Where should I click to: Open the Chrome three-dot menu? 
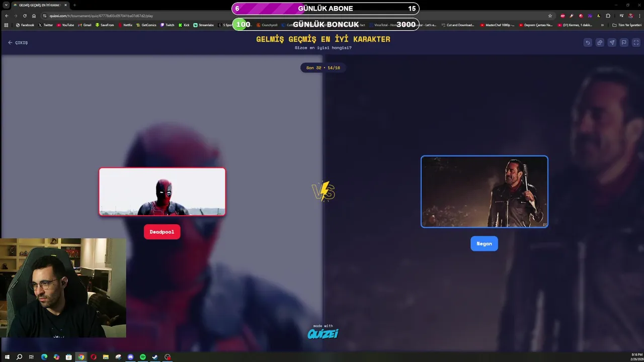pos(639,16)
